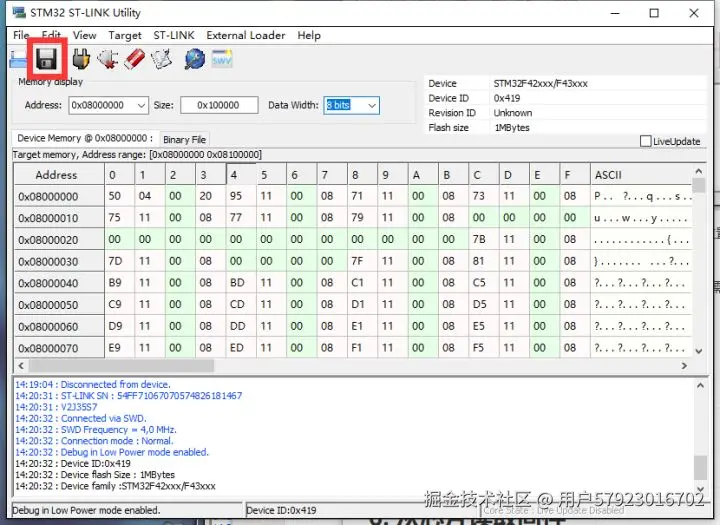
Task: Click status bar 'Debug in Low Power mode enabled.'
Action: [x=86, y=510]
